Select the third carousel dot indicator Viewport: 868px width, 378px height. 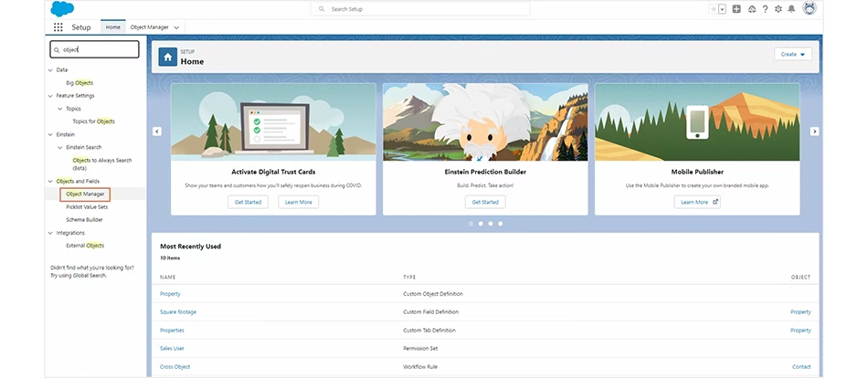[491, 224]
